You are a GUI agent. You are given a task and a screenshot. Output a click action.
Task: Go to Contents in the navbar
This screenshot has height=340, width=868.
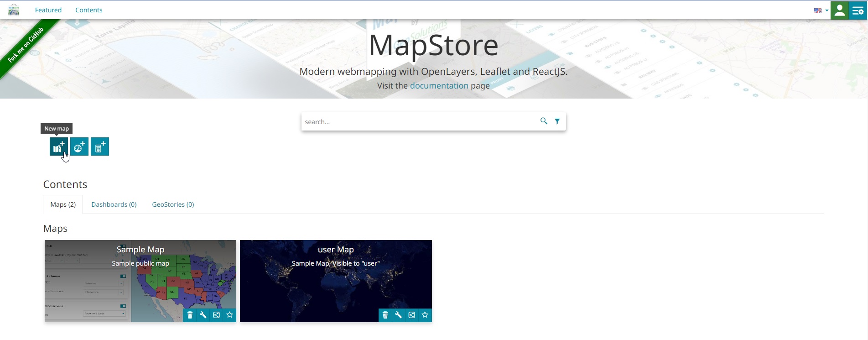coord(89,10)
